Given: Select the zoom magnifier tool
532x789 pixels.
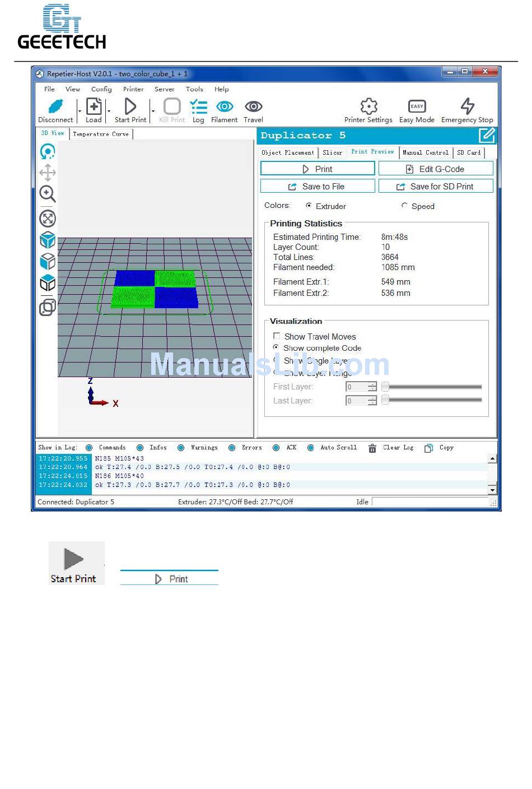Looking at the screenshot, I should (x=48, y=194).
